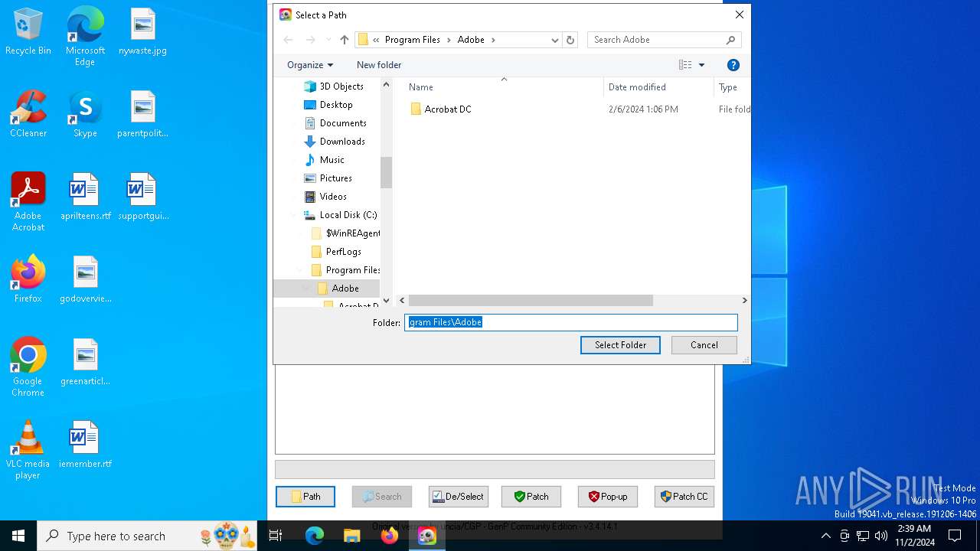Image resolution: width=980 pixels, height=551 pixels.
Task: Sort files by Date modified column
Action: click(658, 87)
